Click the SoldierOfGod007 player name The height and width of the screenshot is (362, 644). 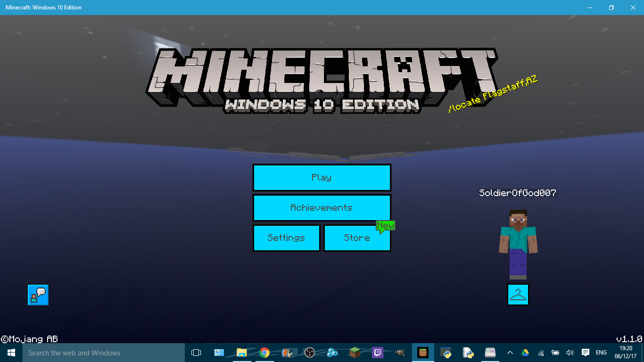tap(518, 193)
